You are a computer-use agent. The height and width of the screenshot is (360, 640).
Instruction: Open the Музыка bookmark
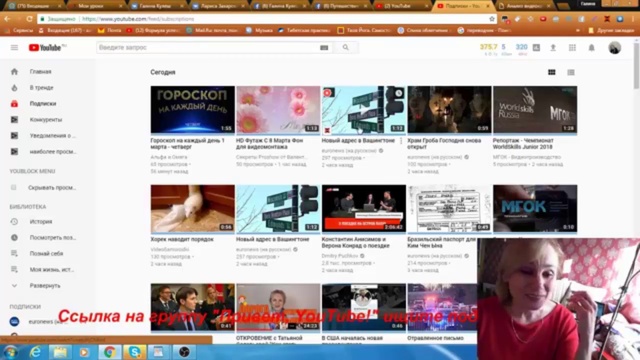click(260, 31)
